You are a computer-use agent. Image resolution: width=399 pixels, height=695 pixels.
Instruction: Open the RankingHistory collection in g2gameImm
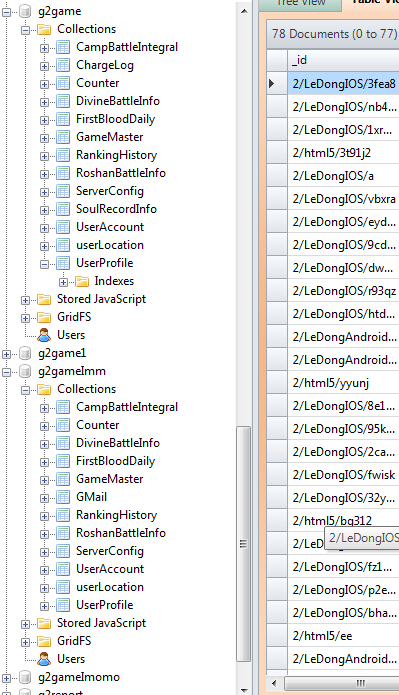[x=116, y=515]
